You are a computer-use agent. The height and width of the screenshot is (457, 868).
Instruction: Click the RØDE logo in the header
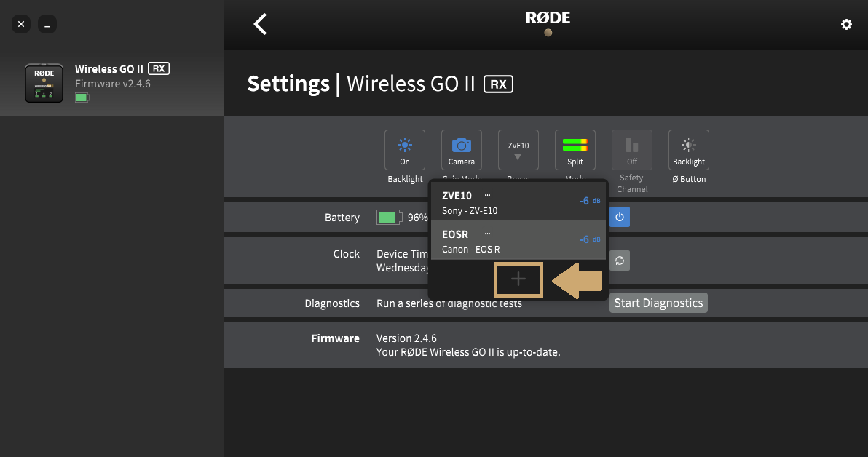pos(548,18)
